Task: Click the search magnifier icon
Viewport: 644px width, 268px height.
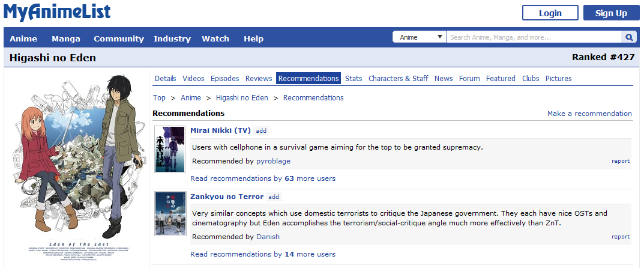Action: tap(630, 37)
